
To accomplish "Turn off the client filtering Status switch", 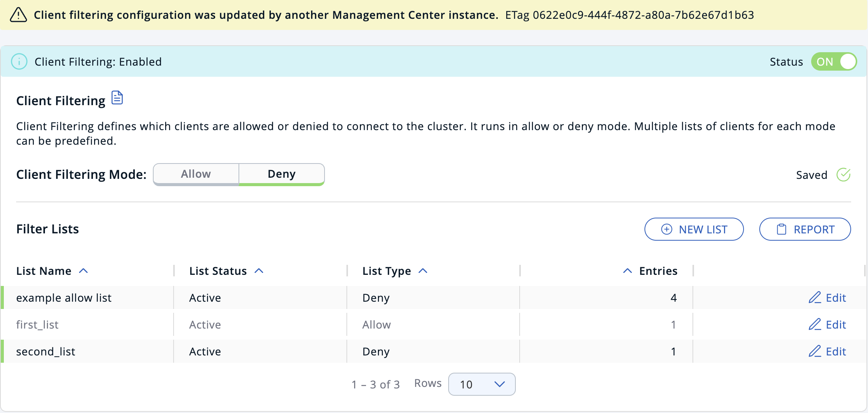I will point(833,61).
